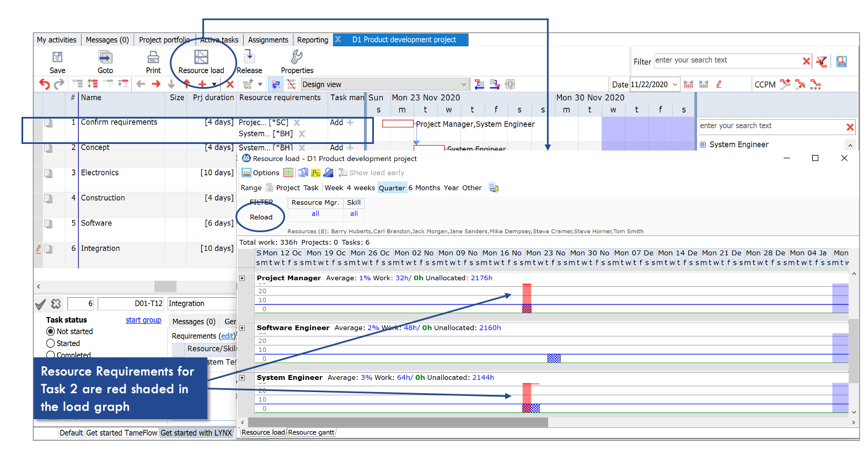Click the Save icon

[57, 57]
